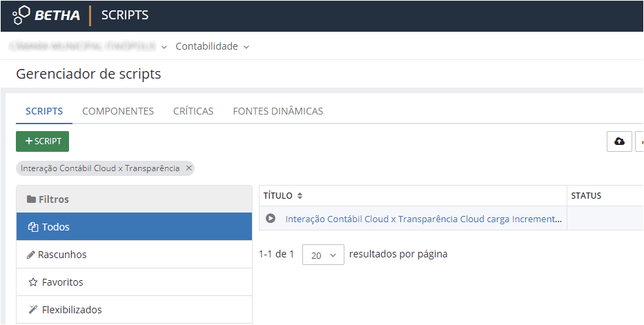Open the Contabilidade system dropdown
Image resolution: width=644 pixels, height=325 pixels.
pyautogui.click(x=212, y=47)
